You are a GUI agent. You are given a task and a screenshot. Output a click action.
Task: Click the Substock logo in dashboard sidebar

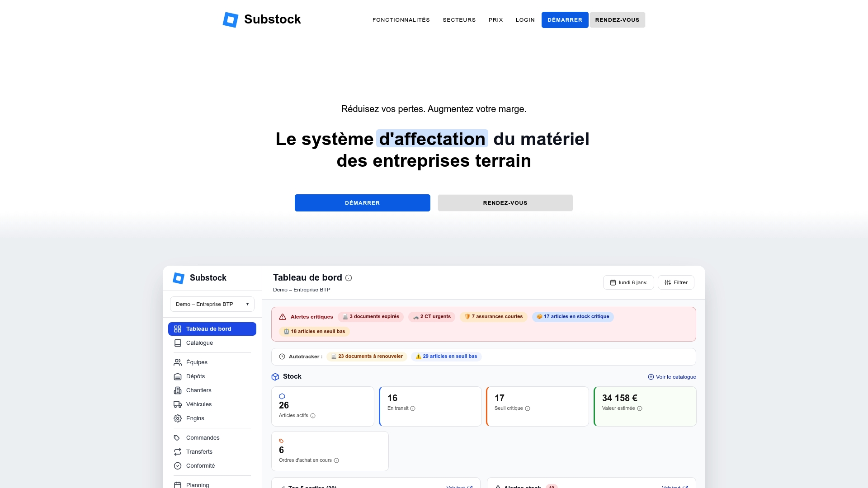(x=179, y=278)
